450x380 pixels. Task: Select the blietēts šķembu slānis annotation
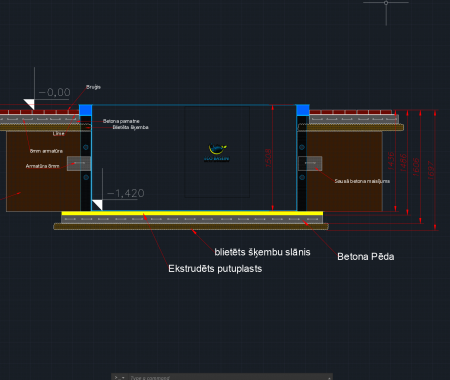pos(262,252)
